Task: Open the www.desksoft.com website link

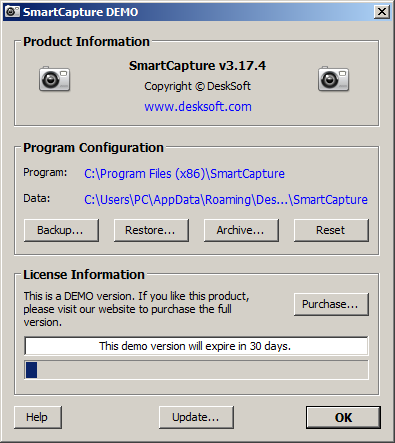Action: click(198, 107)
